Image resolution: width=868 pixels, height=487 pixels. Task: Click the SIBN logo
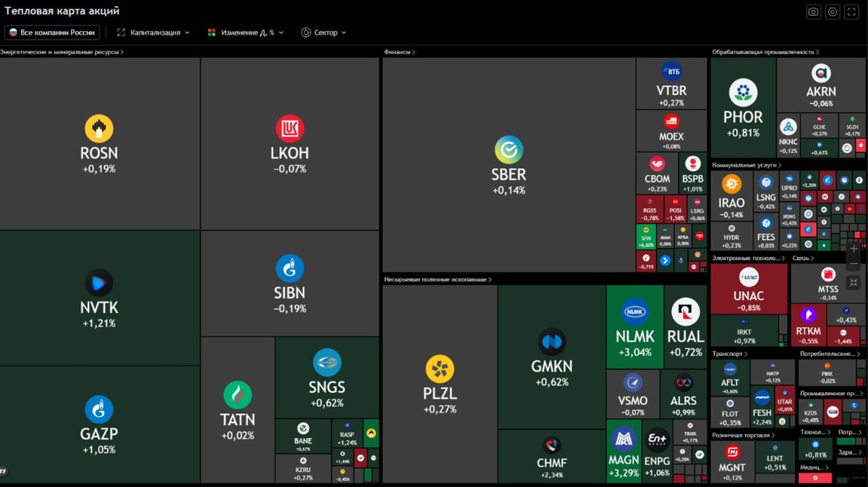(290, 268)
